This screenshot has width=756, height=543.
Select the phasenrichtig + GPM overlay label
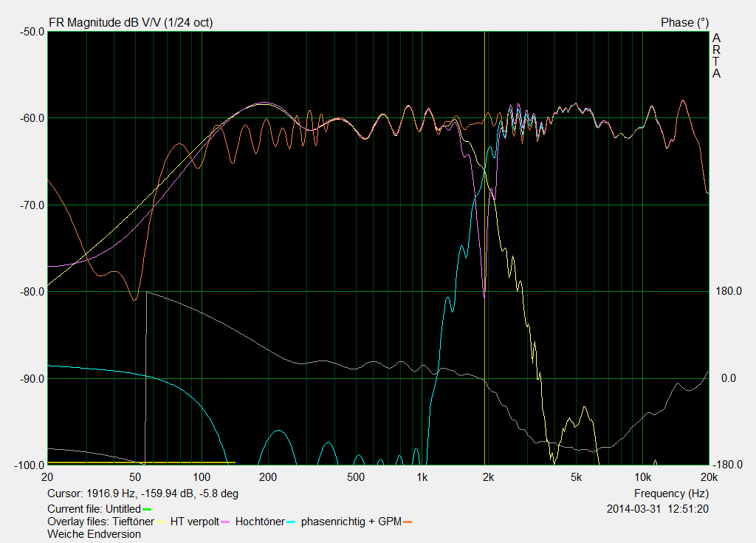(x=351, y=522)
